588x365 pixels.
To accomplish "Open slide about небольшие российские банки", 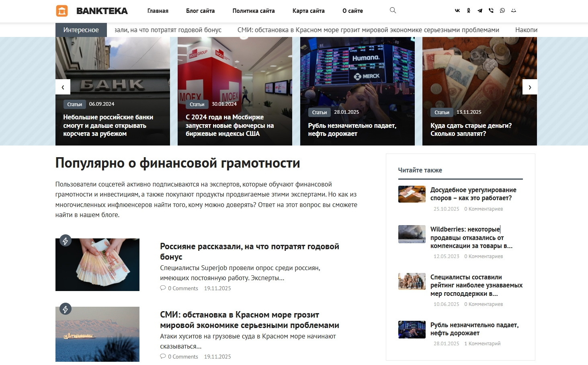I will (x=108, y=125).
